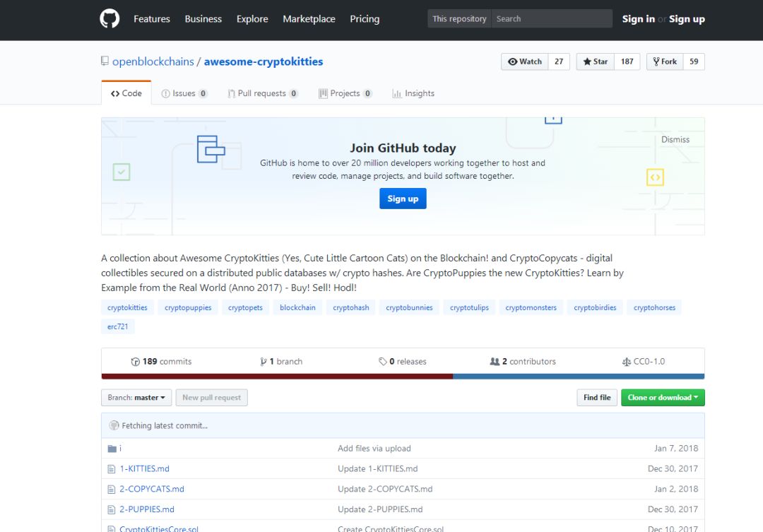Open the Issues tab
763x532 pixels.
[x=184, y=93]
